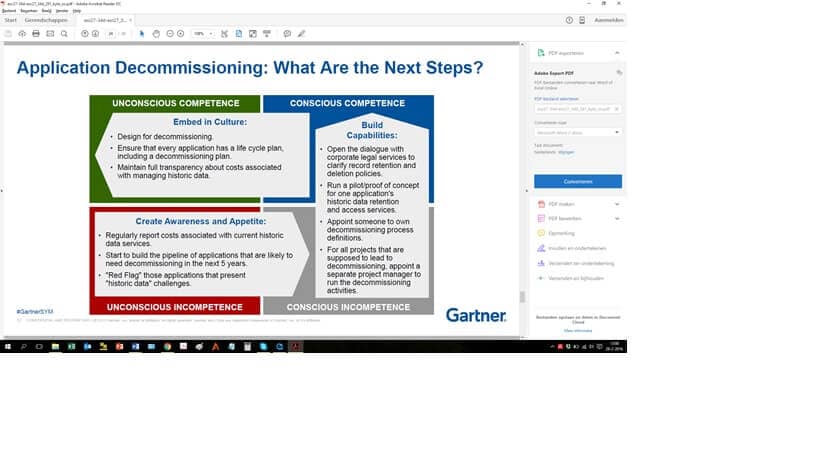Image resolution: width=819 pixels, height=460 pixels.
Task: Open Verzenden ter ondertekening tool
Action: 576,264
